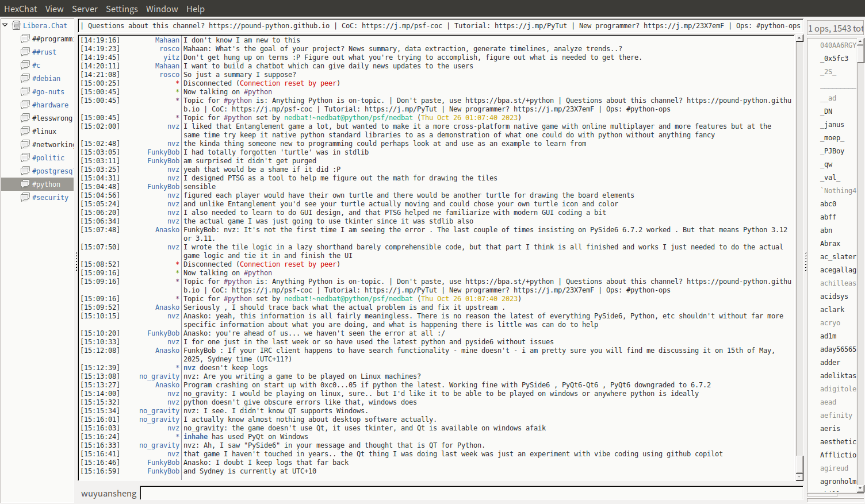Select user _val_ in user list
Screen dimensions: 865x504
[x=830, y=178]
